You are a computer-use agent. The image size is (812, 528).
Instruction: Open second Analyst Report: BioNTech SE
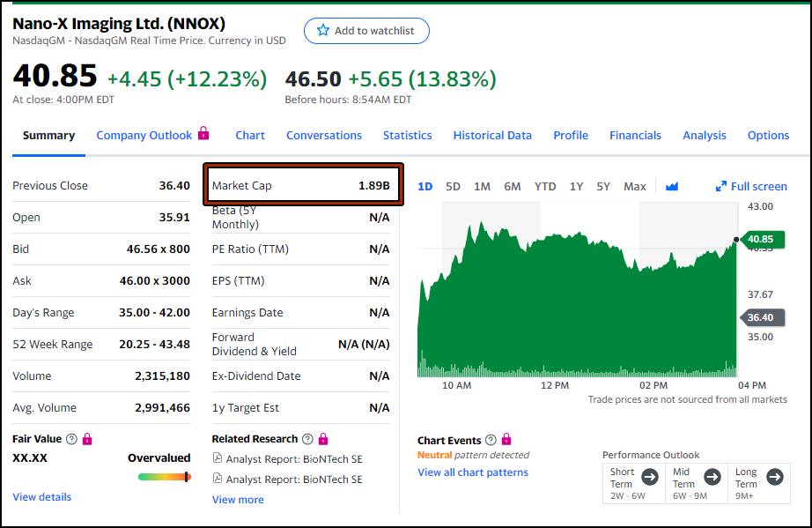tap(294, 480)
